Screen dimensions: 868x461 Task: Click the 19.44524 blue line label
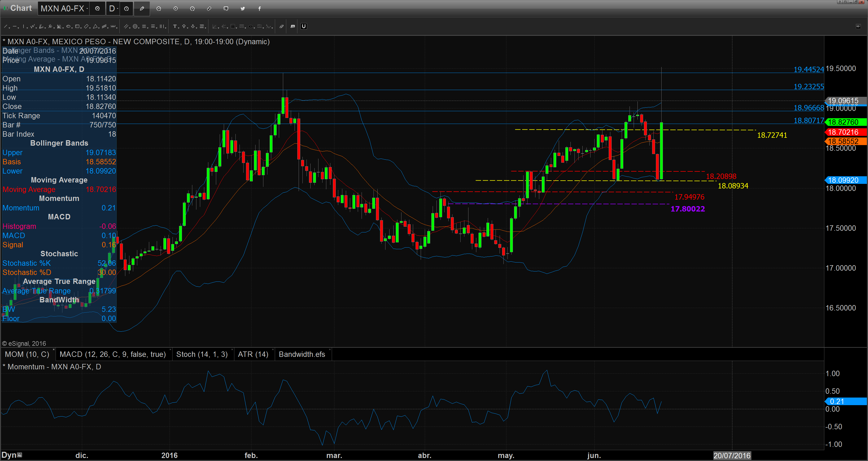coord(809,69)
